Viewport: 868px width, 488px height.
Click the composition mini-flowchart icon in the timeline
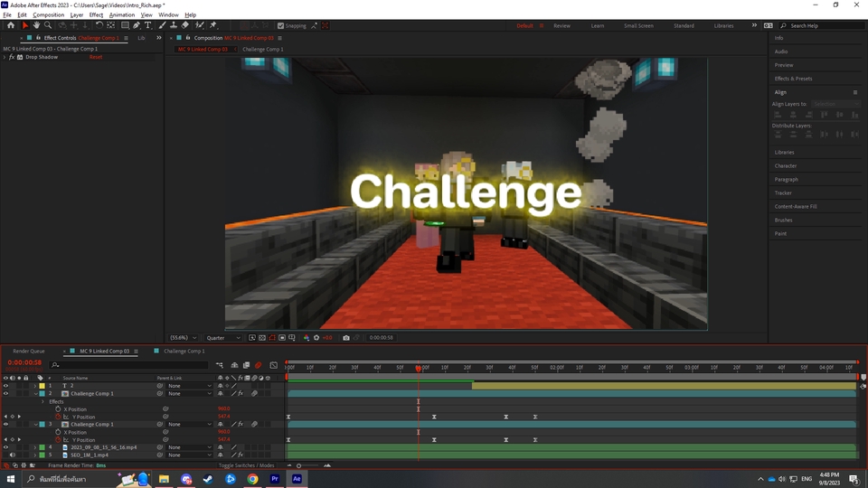click(x=219, y=365)
